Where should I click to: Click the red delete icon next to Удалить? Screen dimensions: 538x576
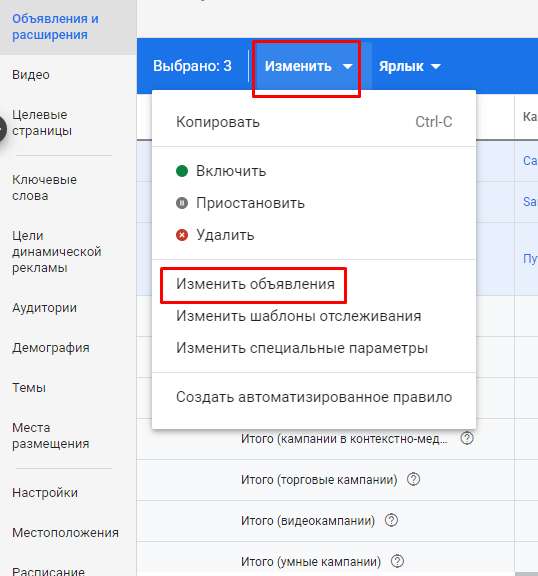pyautogui.click(x=182, y=235)
